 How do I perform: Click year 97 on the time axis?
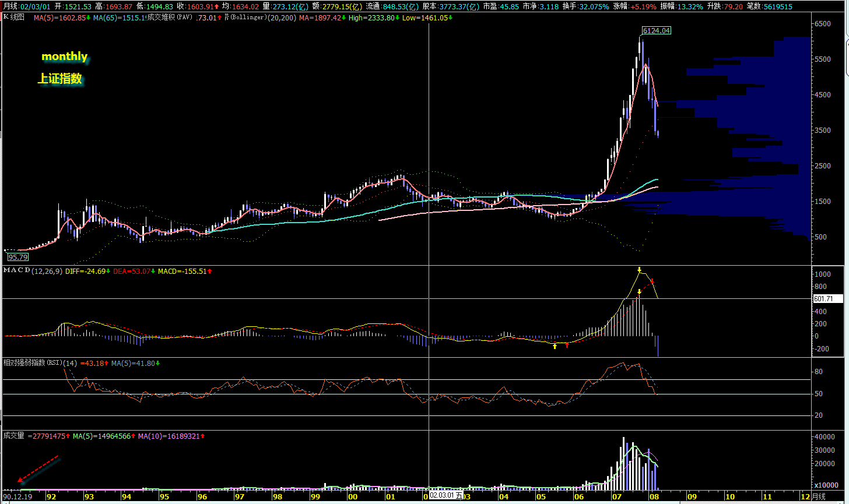pyautogui.click(x=239, y=496)
